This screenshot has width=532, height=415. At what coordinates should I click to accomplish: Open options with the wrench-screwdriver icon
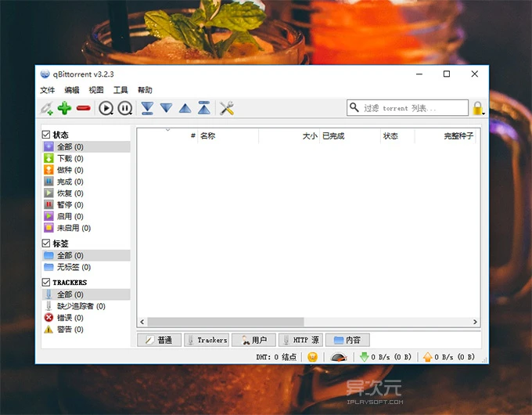[227, 108]
